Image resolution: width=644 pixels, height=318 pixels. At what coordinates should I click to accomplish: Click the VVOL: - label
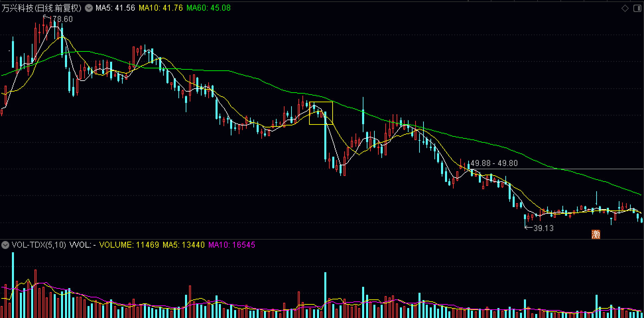(x=83, y=245)
